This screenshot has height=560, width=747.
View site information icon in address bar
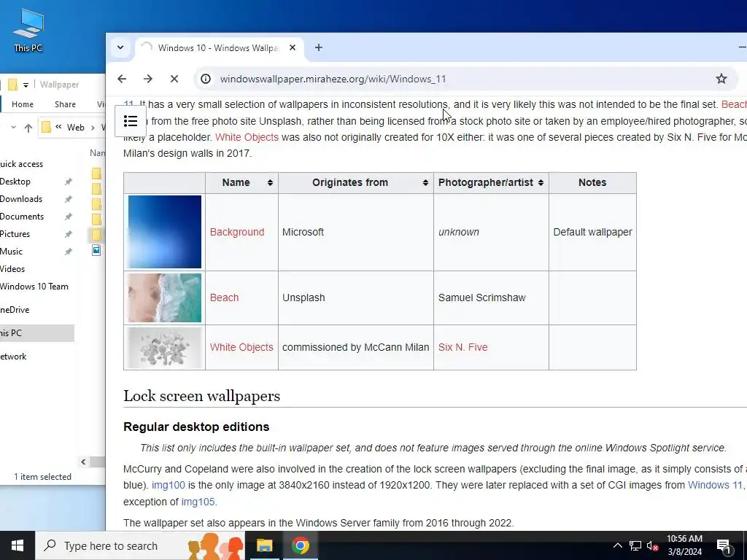tap(206, 79)
